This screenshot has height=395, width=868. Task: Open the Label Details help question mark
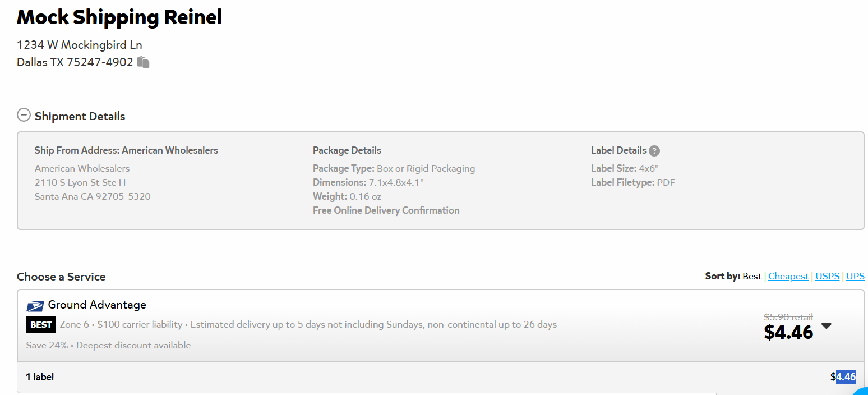pos(654,151)
